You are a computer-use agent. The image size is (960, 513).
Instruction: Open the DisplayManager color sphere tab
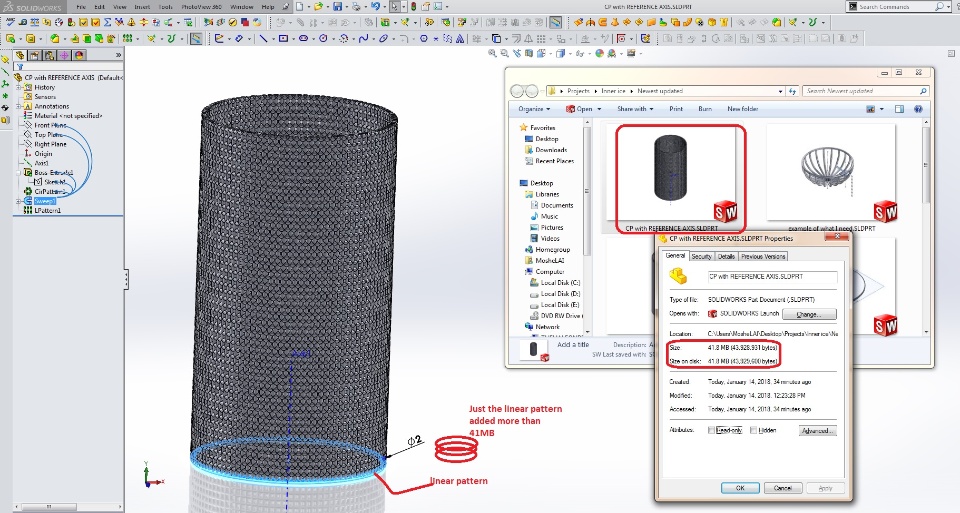[79, 56]
